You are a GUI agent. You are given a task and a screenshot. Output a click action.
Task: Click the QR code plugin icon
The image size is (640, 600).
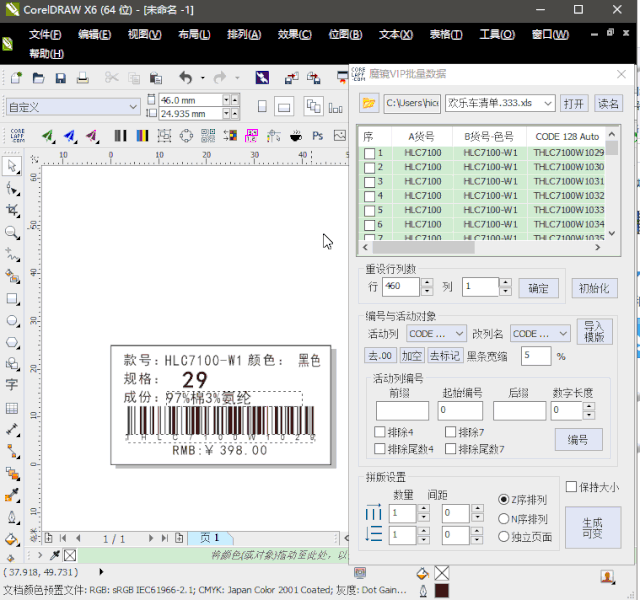click(208, 136)
